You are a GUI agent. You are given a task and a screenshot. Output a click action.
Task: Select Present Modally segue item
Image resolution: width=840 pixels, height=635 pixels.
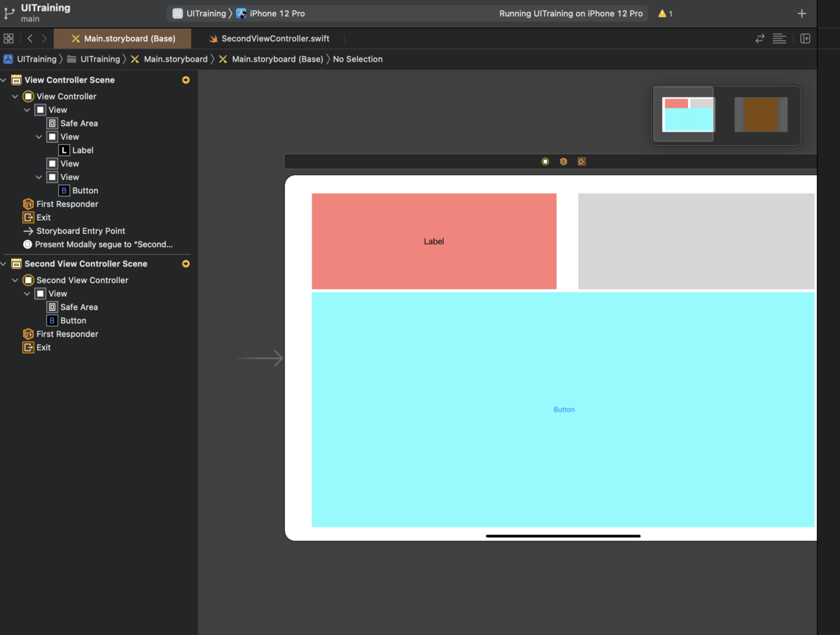(x=98, y=244)
